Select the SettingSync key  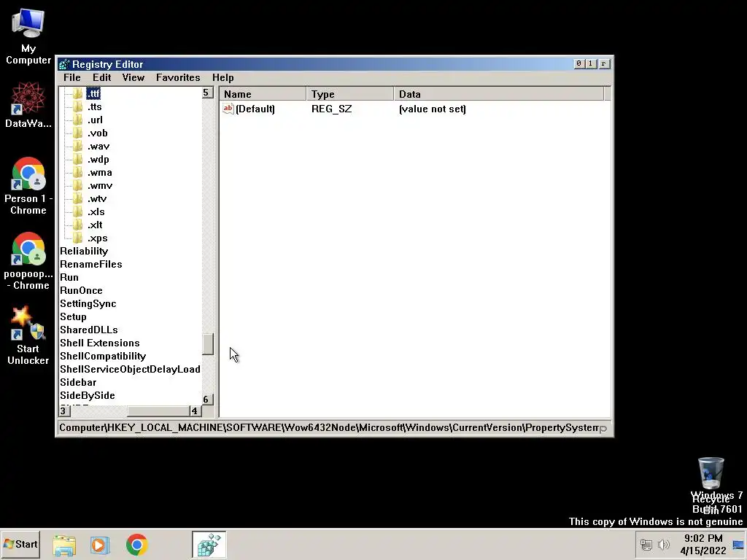[88, 303]
